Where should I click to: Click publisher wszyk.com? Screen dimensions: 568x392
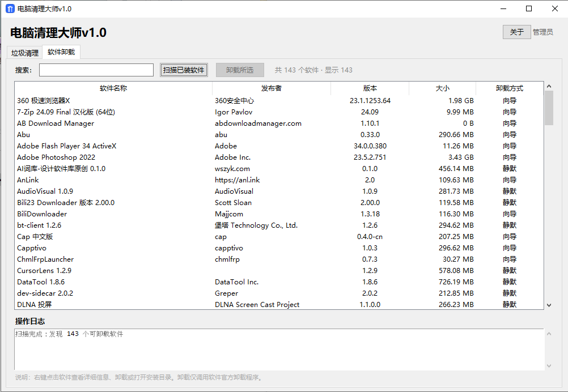pyautogui.click(x=232, y=169)
